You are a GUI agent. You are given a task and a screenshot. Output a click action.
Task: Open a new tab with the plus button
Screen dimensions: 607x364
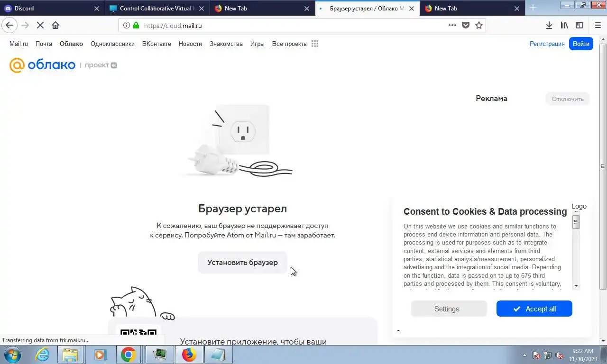pyautogui.click(x=533, y=8)
